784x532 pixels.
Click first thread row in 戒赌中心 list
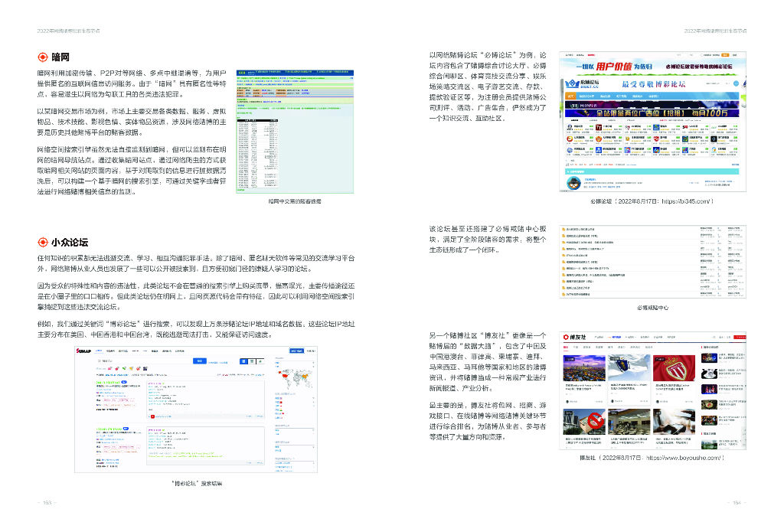(652, 229)
